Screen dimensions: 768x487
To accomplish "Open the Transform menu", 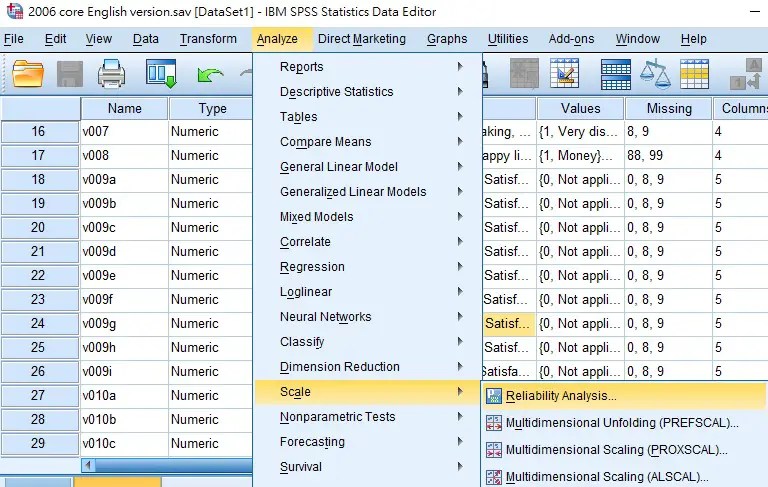I will click(x=208, y=39).
